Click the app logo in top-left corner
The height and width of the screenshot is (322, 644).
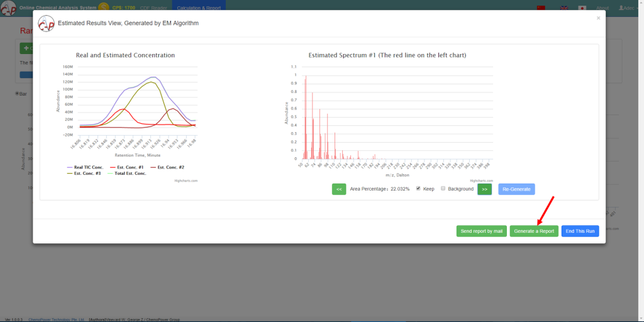point(8,9)
